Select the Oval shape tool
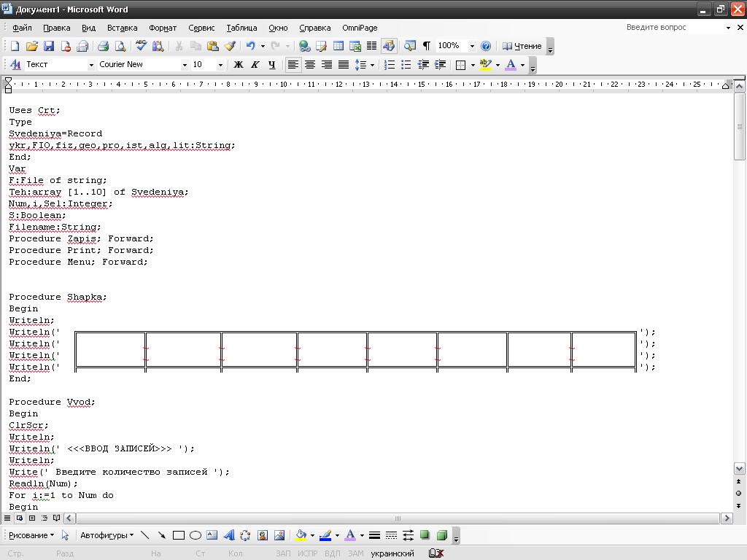 [x=196, y=535]
